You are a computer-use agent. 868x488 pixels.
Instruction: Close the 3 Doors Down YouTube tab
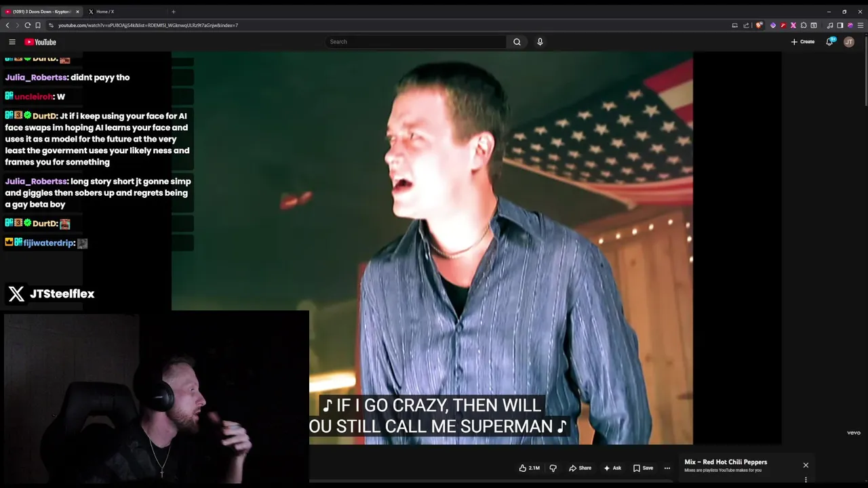click(x=77, y=12)
